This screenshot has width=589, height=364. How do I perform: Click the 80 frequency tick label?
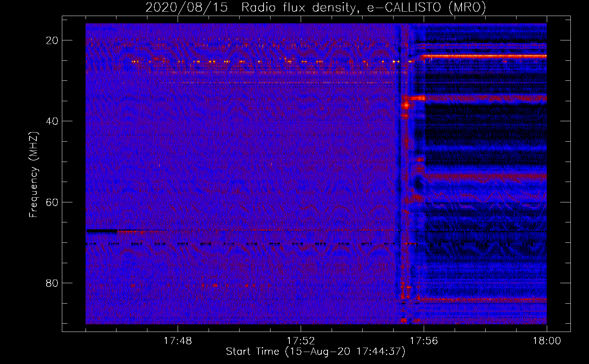tap(52, 283)
